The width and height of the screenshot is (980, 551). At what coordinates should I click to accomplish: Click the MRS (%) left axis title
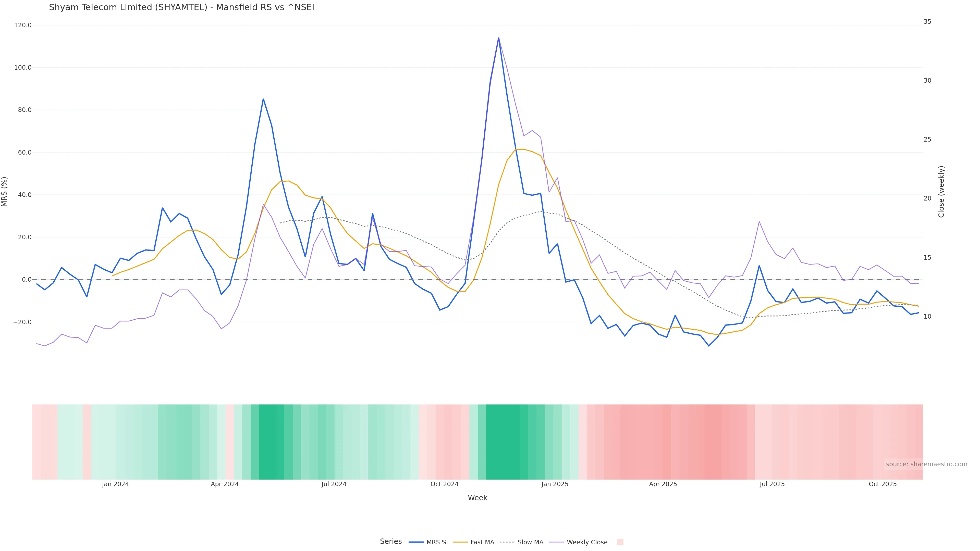pyautogui.click(x=5, y=192)
